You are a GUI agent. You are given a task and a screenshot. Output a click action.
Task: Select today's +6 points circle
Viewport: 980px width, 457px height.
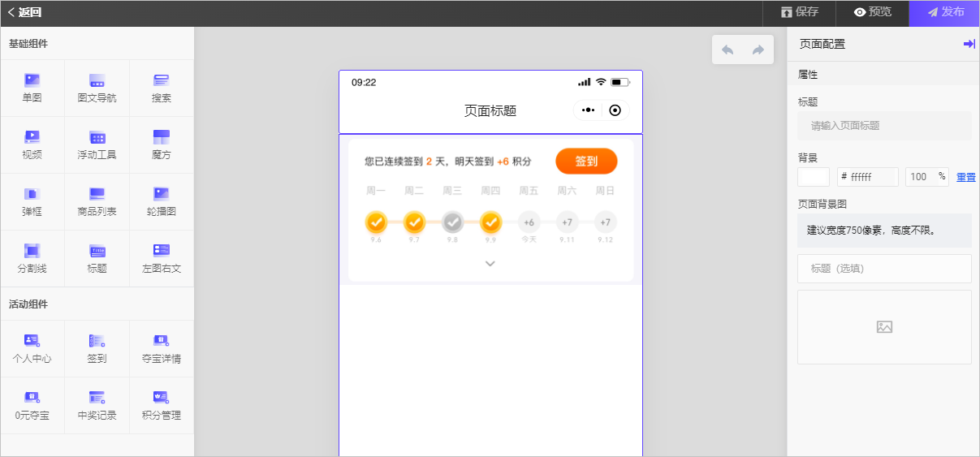[529, 222]
